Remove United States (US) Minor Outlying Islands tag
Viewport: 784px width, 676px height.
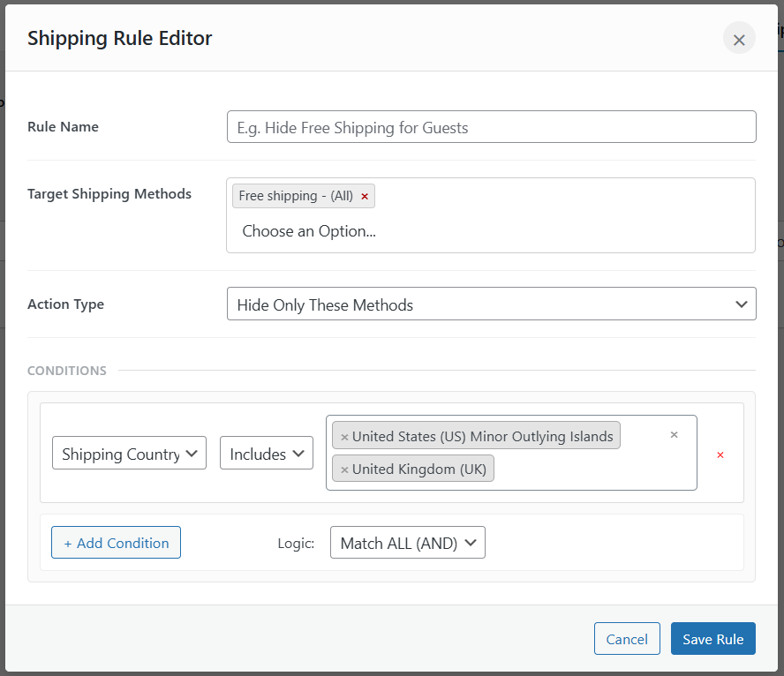coord(343,435)
